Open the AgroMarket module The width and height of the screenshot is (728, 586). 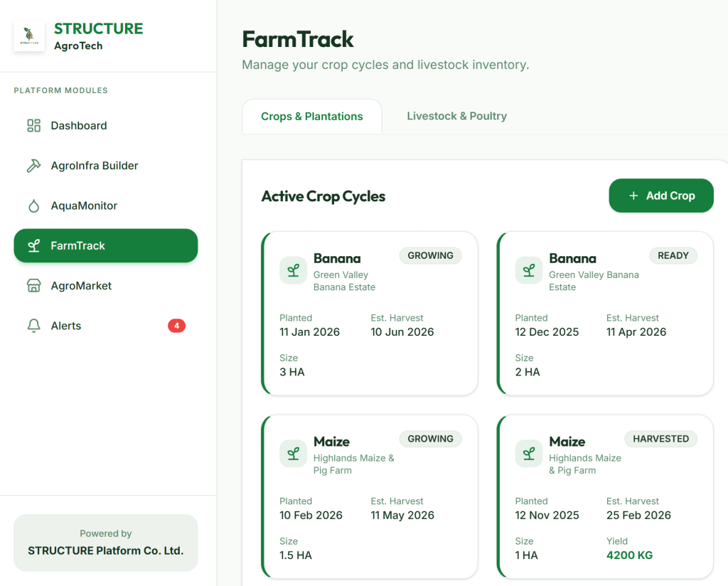pos(81,286)
